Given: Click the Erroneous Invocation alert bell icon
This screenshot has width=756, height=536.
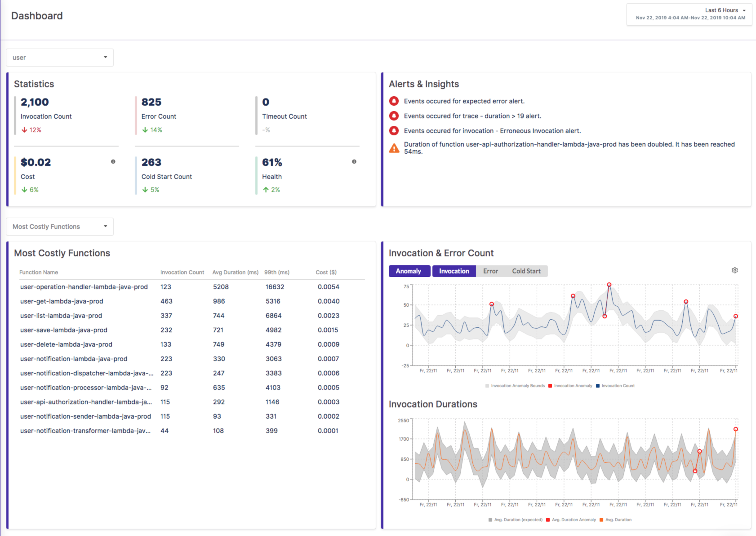Looking at the screenshot, I should click(x=394, y=131).
